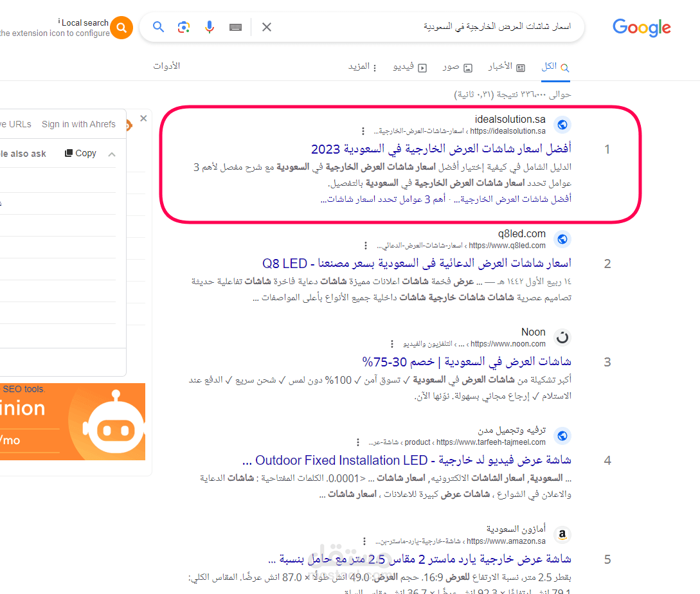Open the on-screen keyboard icon in search bar

[x=235, y=27]
